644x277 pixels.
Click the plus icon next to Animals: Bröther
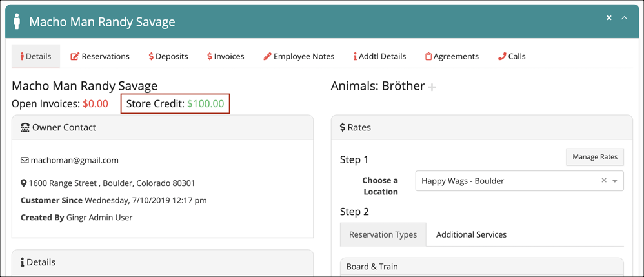(432, 87)
